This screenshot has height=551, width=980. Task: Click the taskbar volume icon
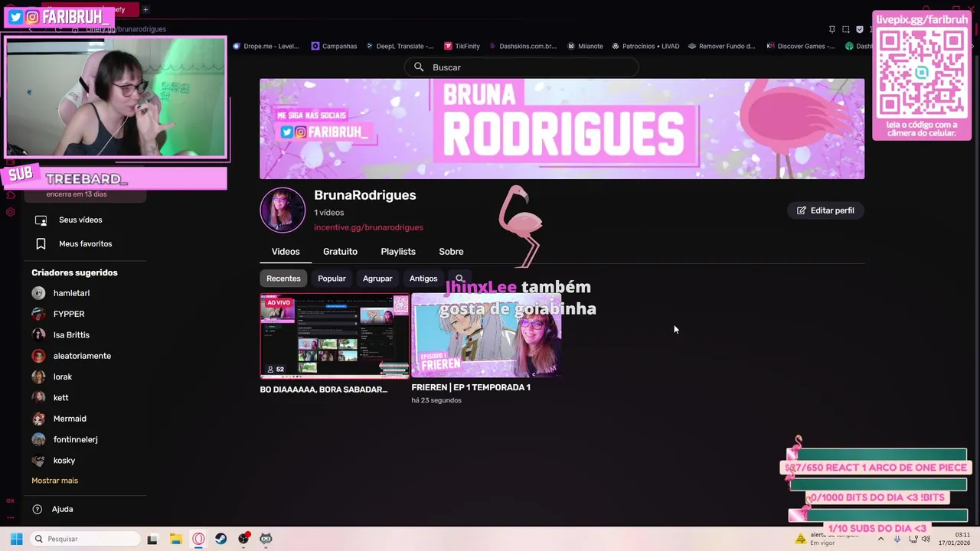click(926, 539)
